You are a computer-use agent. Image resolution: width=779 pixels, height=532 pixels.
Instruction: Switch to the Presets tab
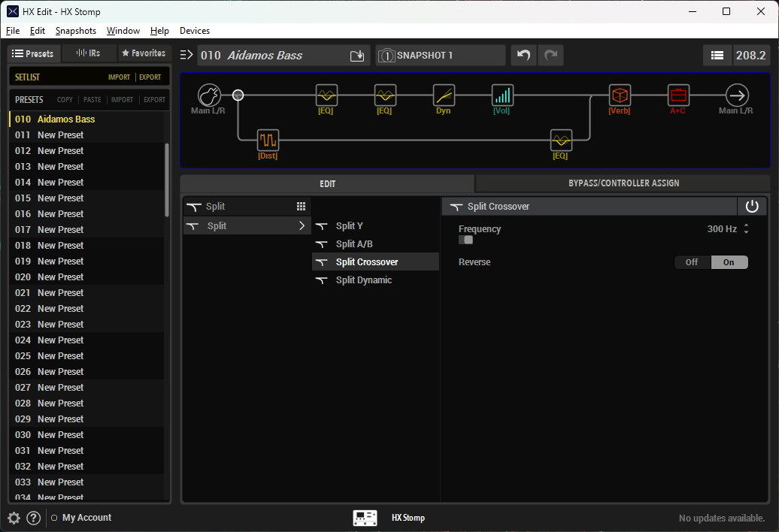[34, 53]
